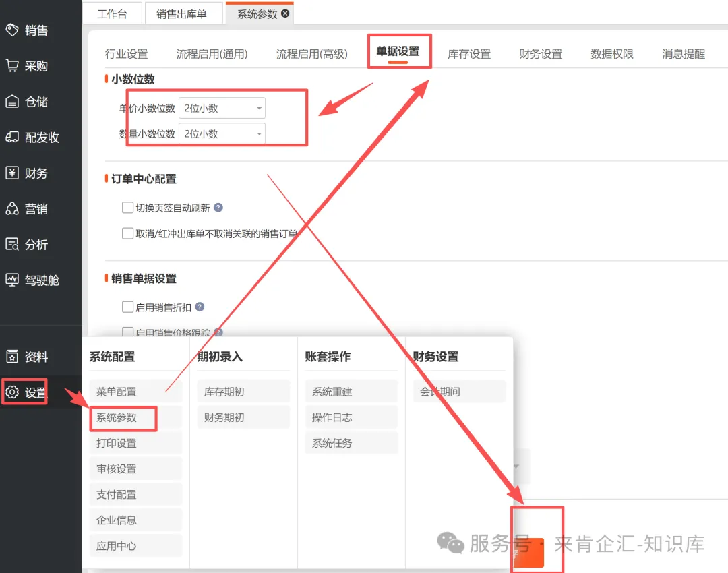Switch to the 库存设置 tab
The width and height of the screenshot is (728, 573).
469,54
